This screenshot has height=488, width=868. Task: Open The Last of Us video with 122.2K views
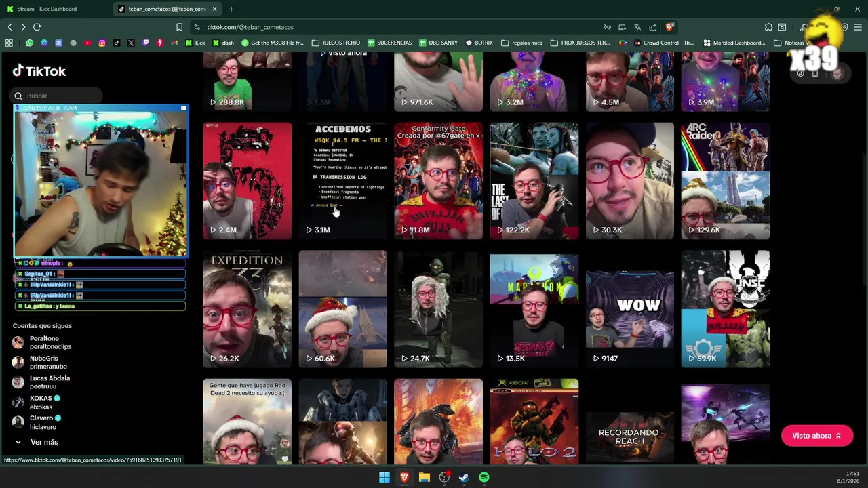(x=534, y=181)
